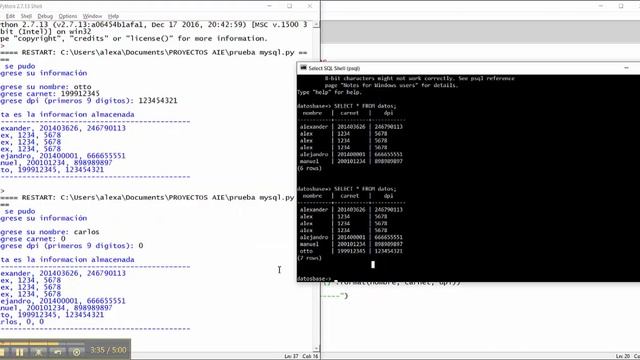
Task: Click 'Type "help" for help.' in SQL Shell
Action: pyautogui.click(x=329, y=92)
